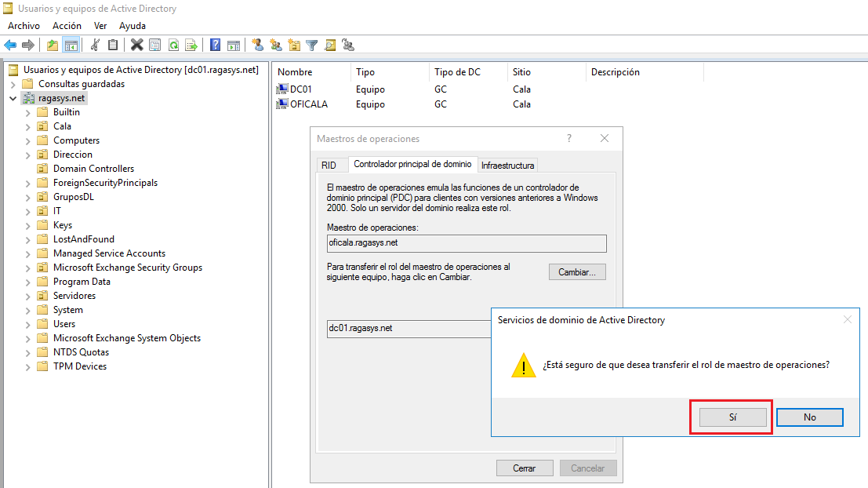Toggle the show/hide console tree icon

71,45
